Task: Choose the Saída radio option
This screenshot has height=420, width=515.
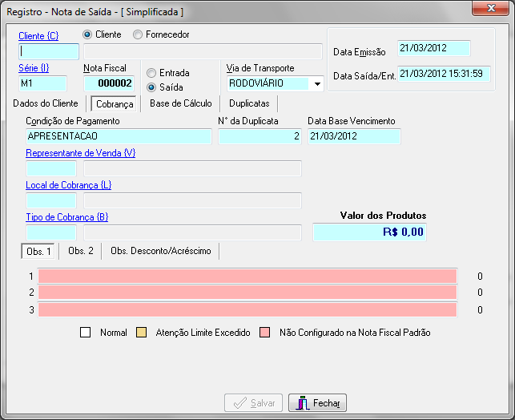Action: (x=151, y=87)
